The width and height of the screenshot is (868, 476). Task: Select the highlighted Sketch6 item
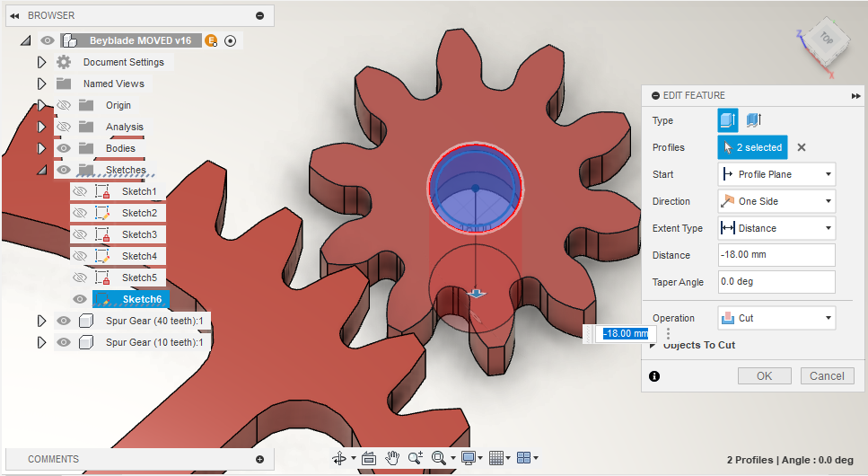pos(131,299)
